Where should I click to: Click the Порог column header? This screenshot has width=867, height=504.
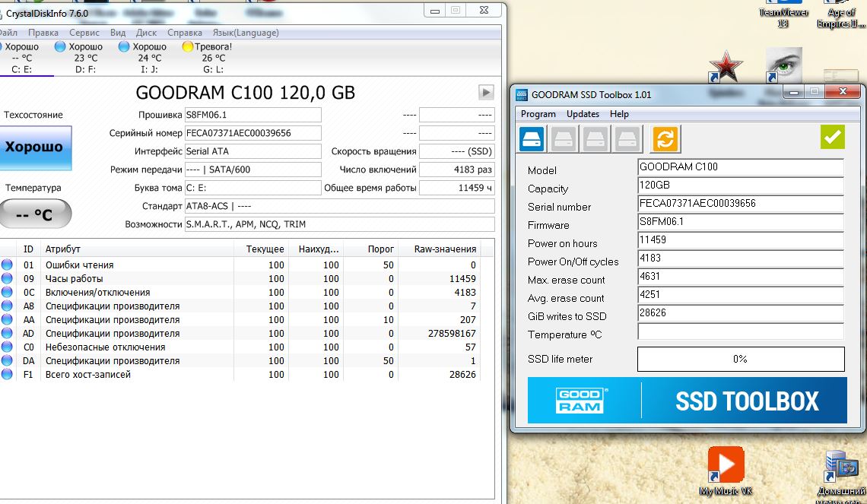click(370, 249)
